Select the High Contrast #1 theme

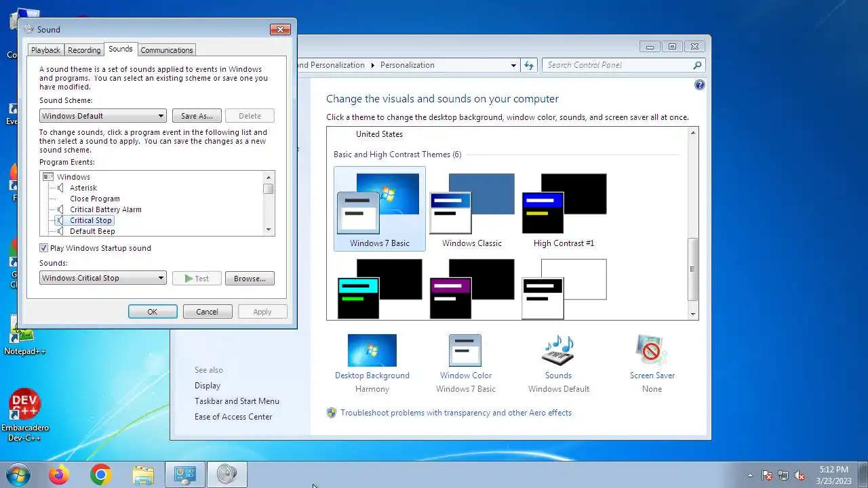click(x=564, y=209)
